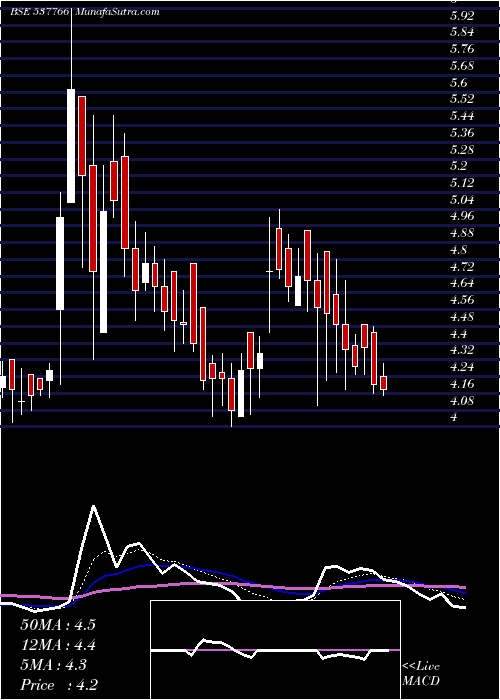Click the 4.08 price axis label
Image resolution: width=500 pixels, height=700 pixels.
(x=462, y=400)
